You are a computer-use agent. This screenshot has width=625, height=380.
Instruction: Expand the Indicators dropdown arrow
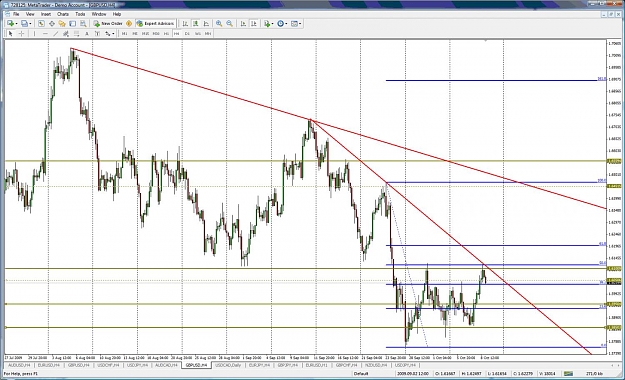click(272, 24)
